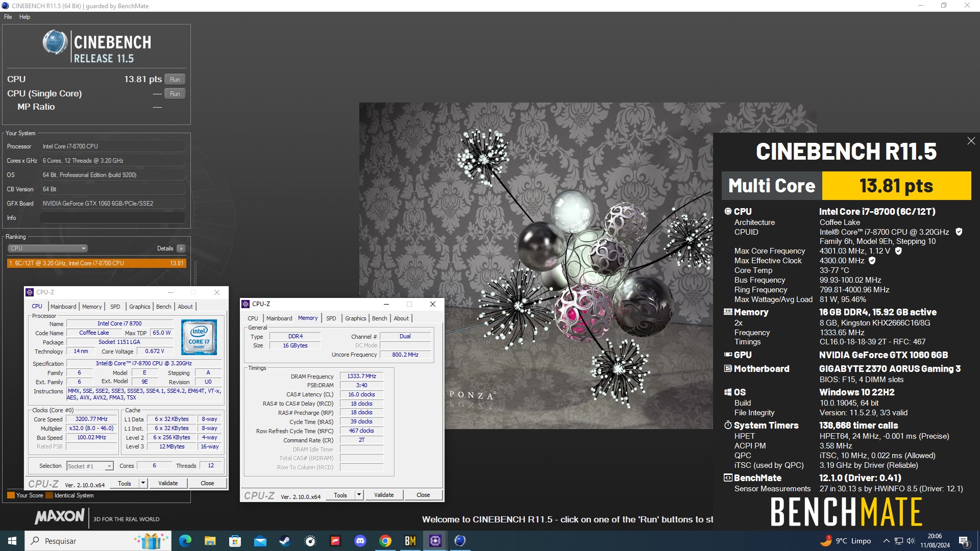The height and width of the screenshot is (551, 980).
Task: Click the shield icon beside Max Core Frequency
Action: [x=898, y=251]
